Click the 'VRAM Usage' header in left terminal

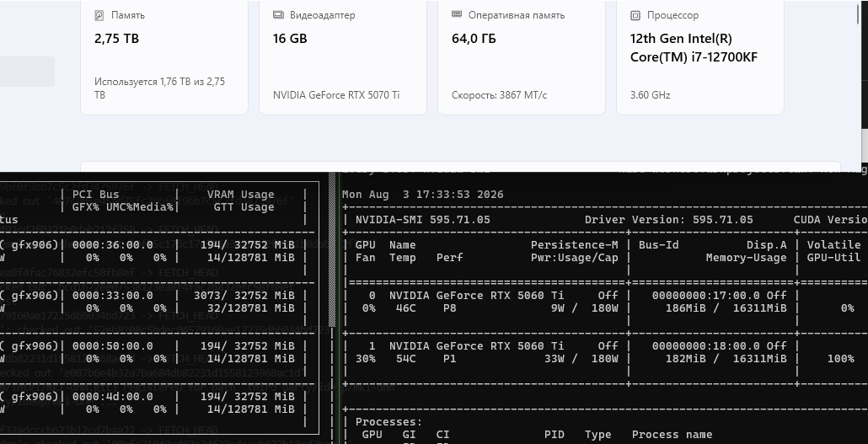click(x=240, y=195)
